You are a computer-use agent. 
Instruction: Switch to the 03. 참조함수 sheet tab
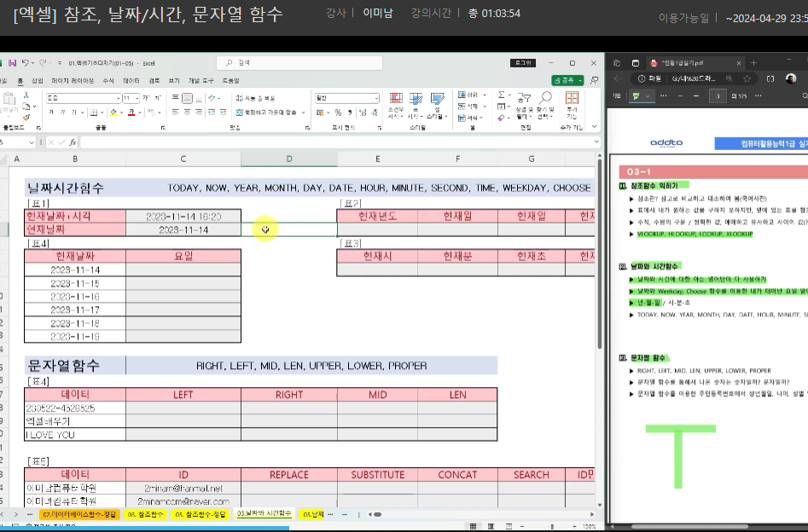(x=145, y=515)
